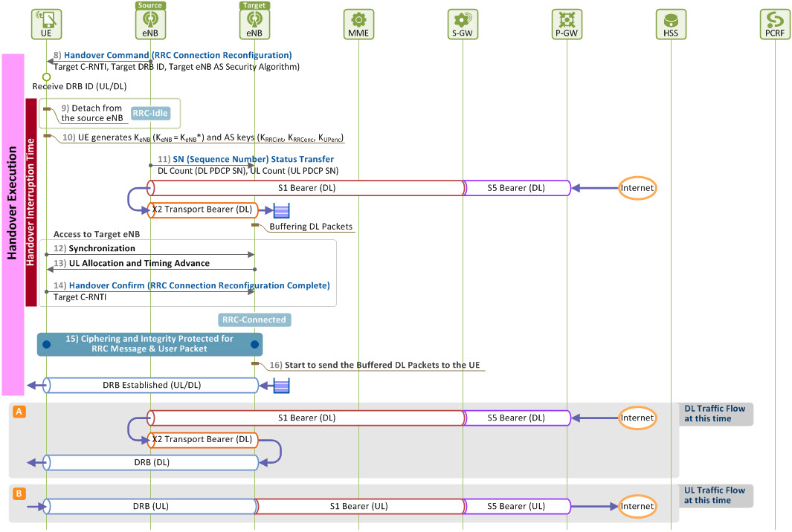
Task: Click the Buffering DL Packets label
Action: (311, 227)
